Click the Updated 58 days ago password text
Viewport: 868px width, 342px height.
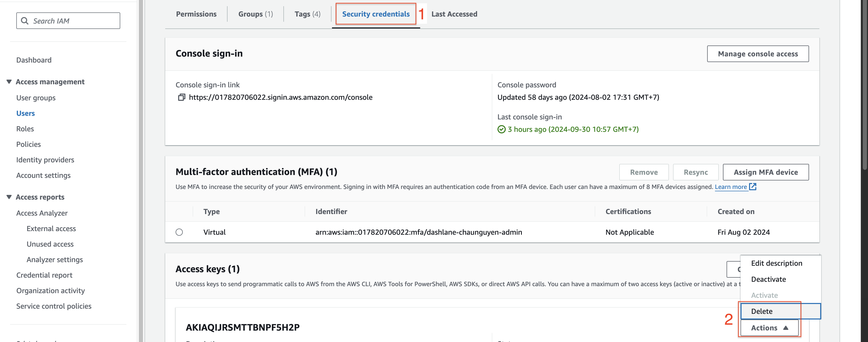click(578, 97)
